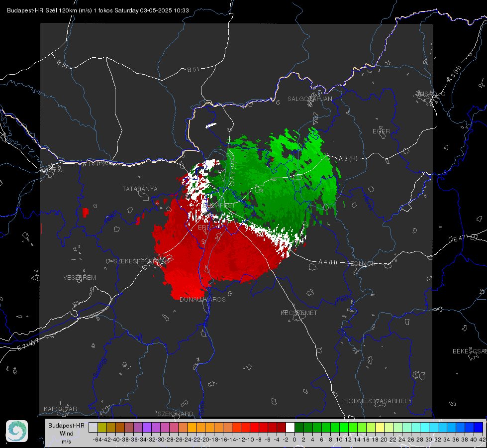Select the SZEKSZÁRD city label
487x448 pixels.
pos(176,414)
